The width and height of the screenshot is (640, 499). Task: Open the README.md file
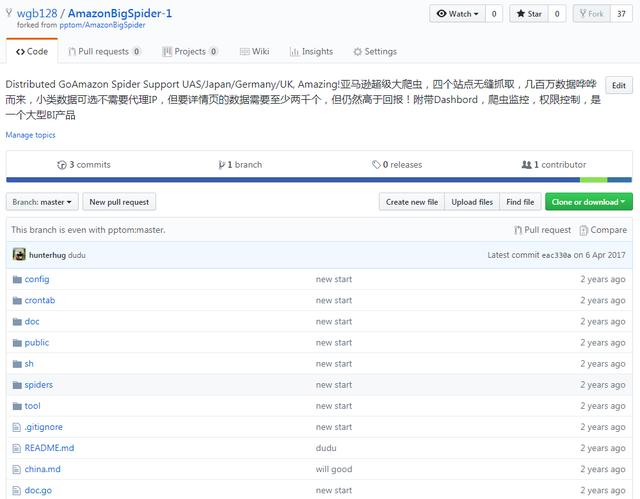(49, 448)
